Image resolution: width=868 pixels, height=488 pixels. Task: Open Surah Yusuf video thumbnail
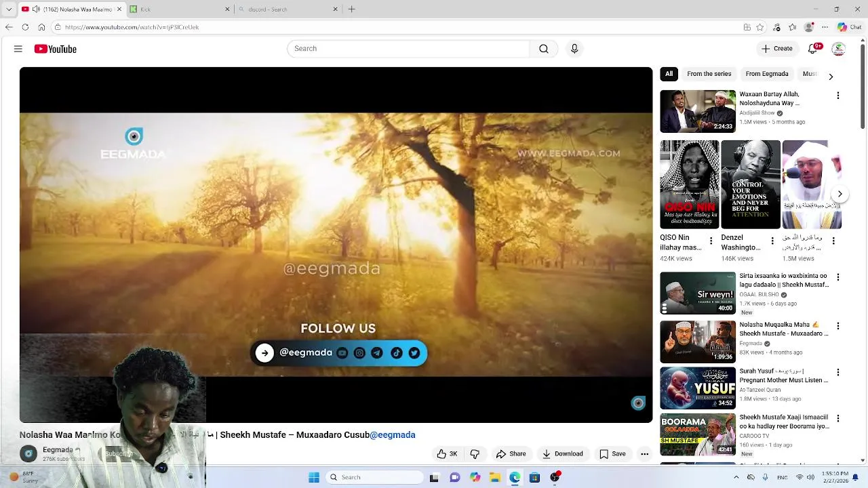[698, 388]
